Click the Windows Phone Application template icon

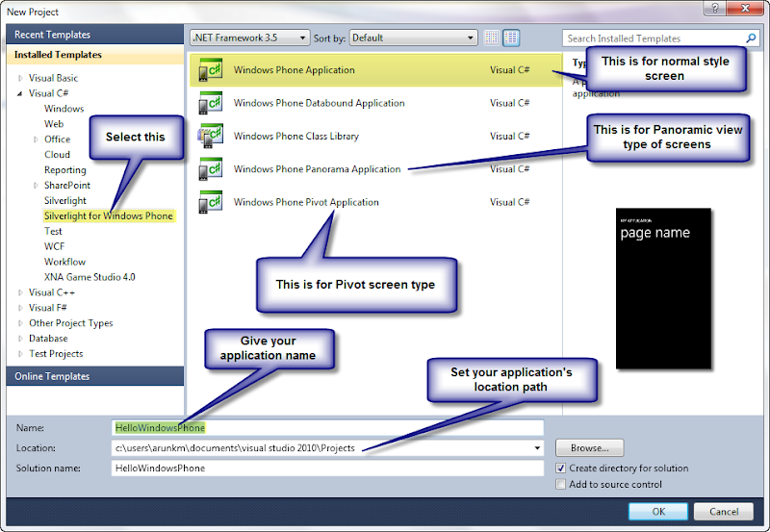210,70
